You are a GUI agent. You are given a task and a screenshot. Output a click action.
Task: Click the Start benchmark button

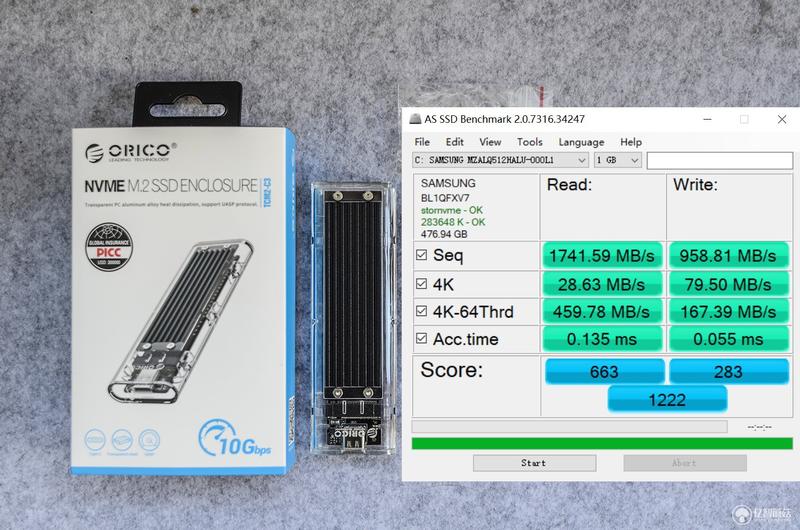(534, 463)
